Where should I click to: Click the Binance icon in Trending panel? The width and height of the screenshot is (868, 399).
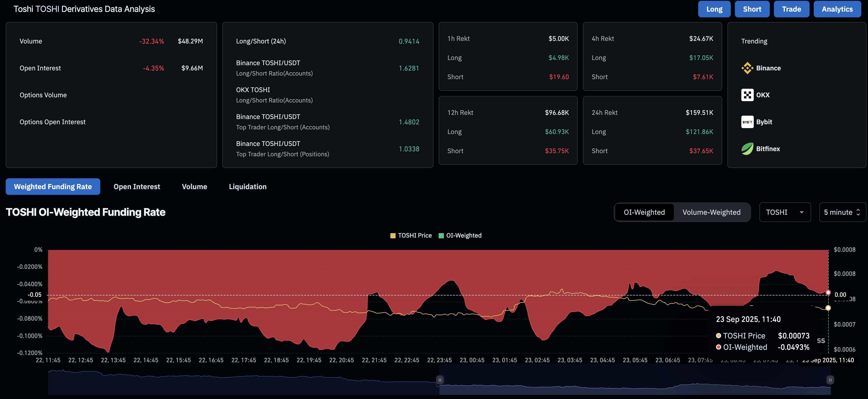tap(747, 68)
